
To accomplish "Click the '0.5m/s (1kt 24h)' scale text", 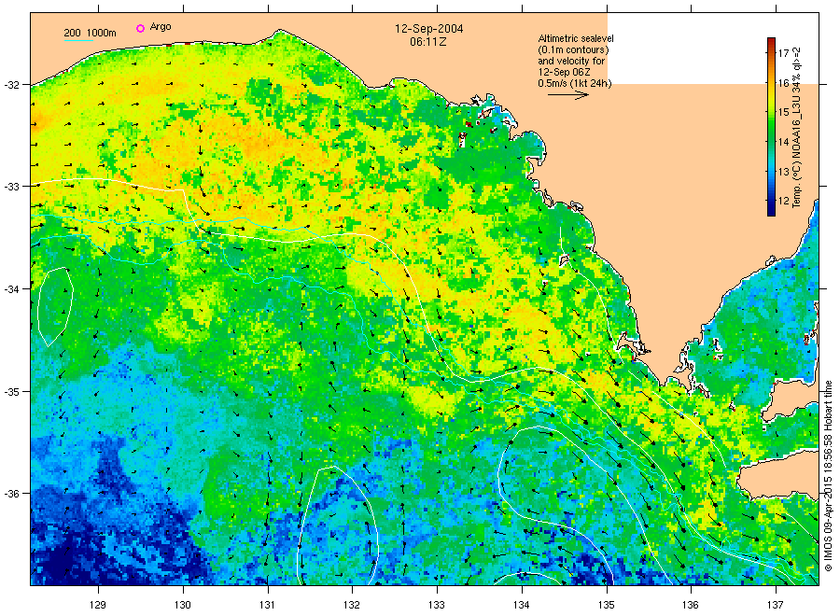I will point(574,83).
